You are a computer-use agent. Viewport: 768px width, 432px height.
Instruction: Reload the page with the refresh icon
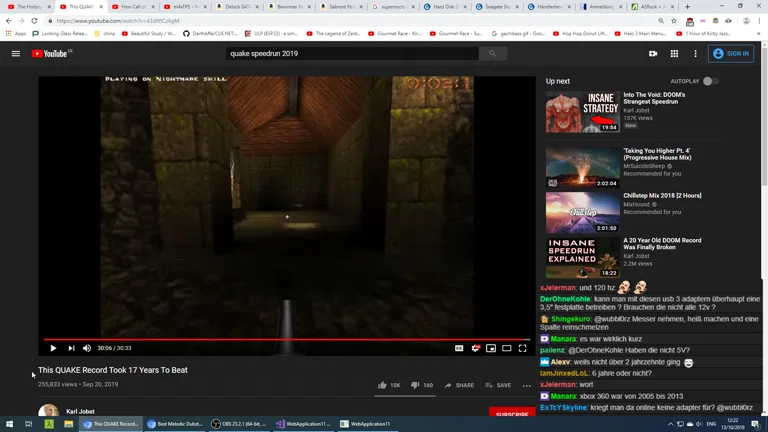click(34, 21)
